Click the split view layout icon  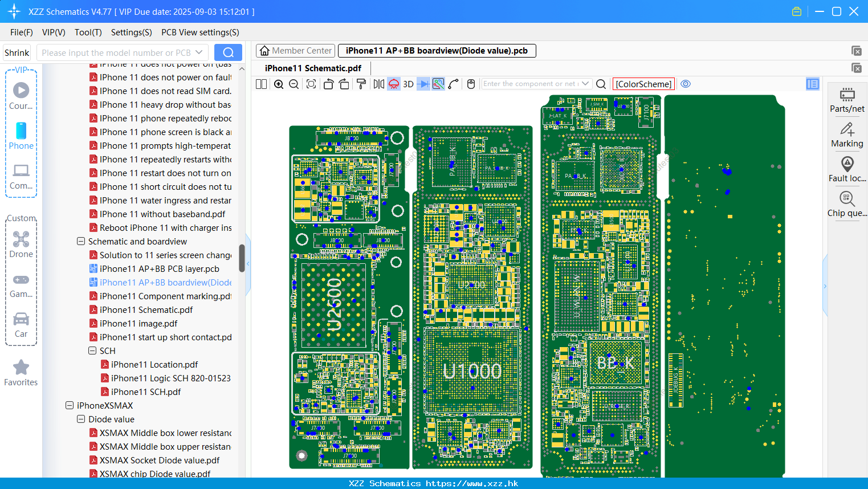261,84
